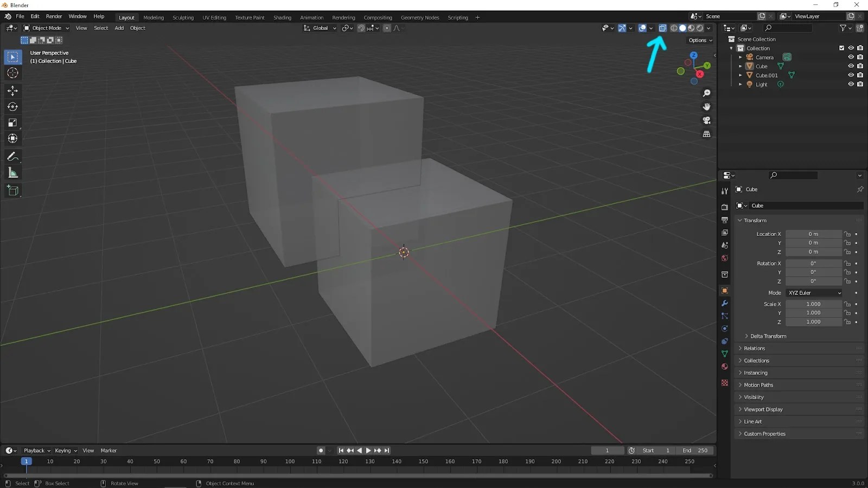Expand the Delta Transform section
The height and width of the screenshot is (488, 868).
(766, 336)
